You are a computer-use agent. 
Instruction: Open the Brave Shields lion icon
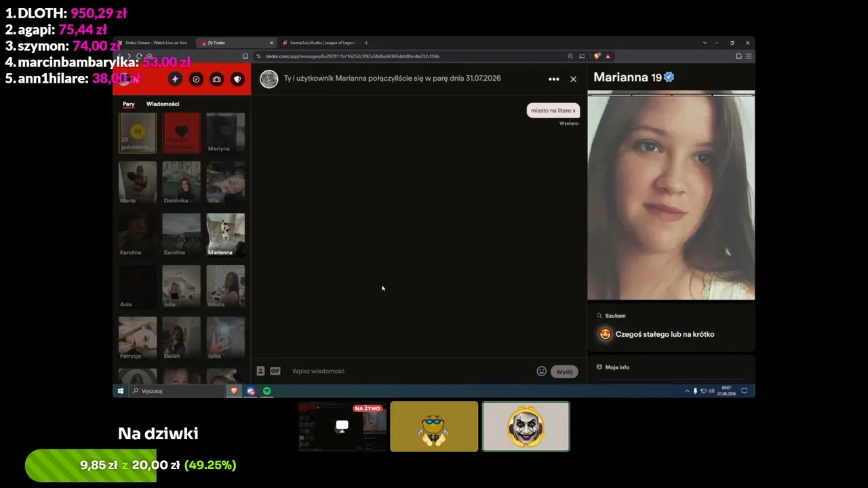pyautogui.click(x=597, y=56)
